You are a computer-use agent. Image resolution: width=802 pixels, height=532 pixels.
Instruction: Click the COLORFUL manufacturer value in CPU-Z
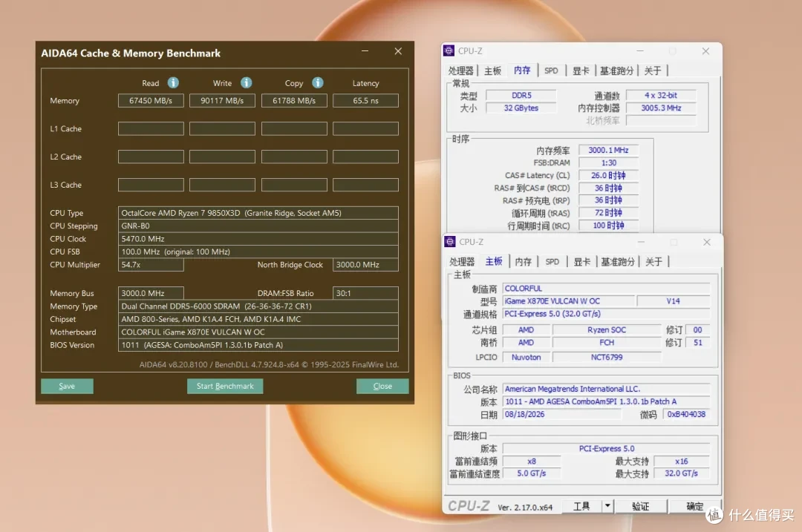pos(606,289)
